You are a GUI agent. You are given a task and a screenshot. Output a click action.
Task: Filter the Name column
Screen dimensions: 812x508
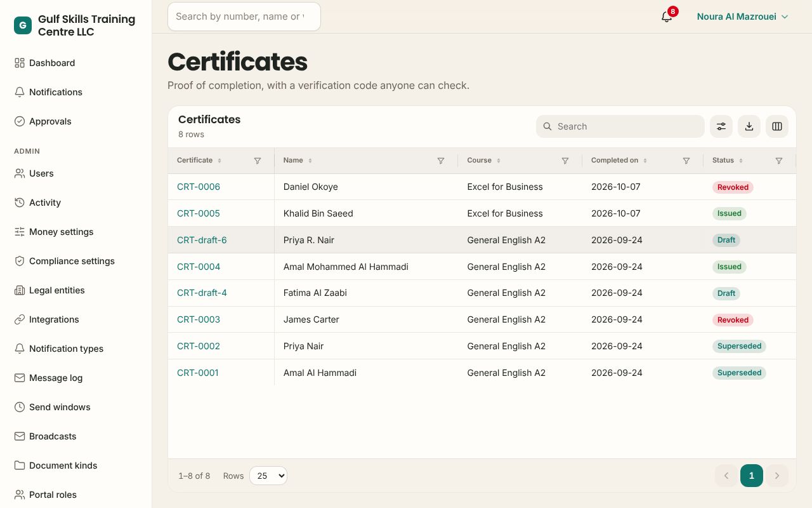tap(441, 161)
